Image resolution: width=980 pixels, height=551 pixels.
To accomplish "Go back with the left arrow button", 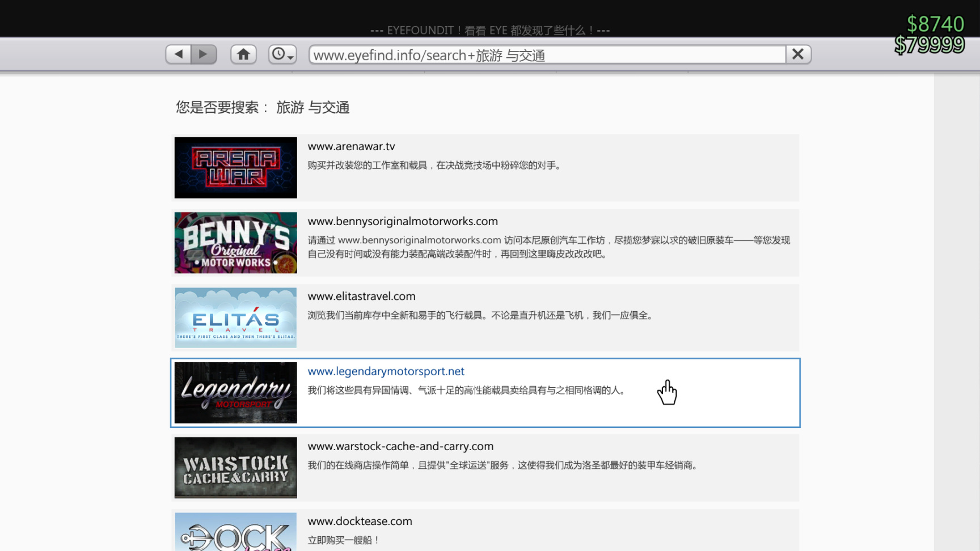I will click(x=179, y=54).
